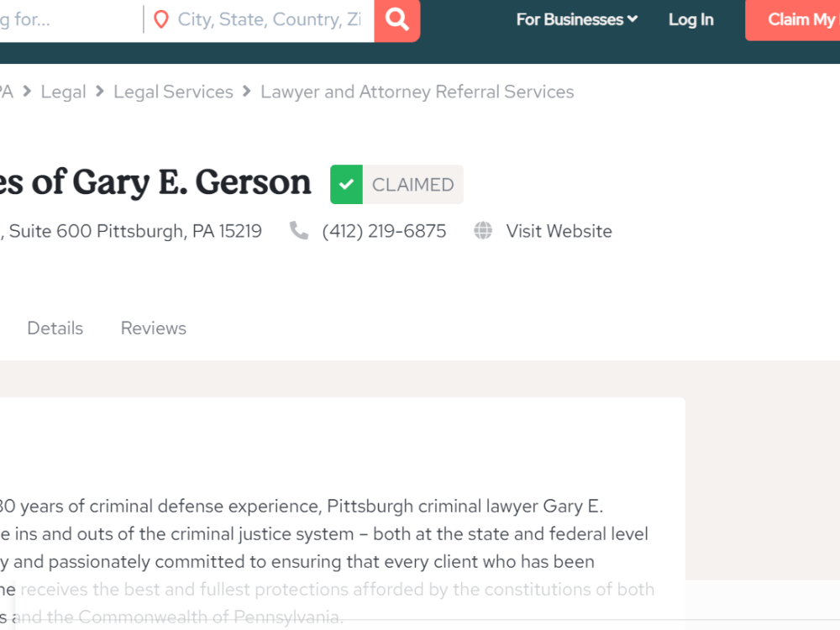
Task: Go to Legal Services breadcrumb
Action: (173, 92)
